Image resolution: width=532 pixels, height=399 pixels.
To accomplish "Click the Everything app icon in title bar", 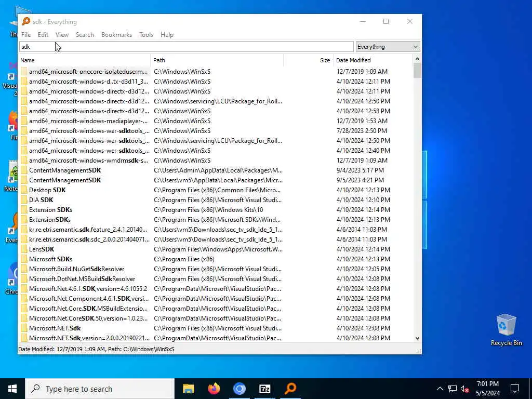I will pos(26,21).
